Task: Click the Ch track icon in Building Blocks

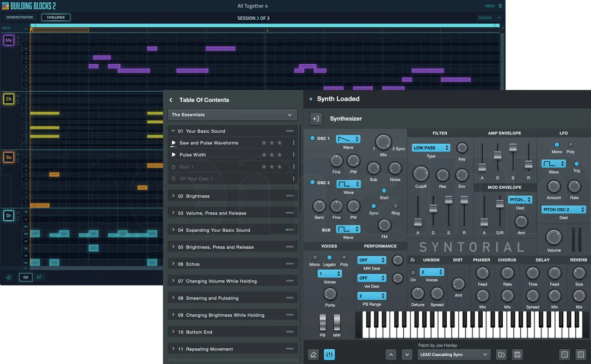Action: tap(9, 98)
